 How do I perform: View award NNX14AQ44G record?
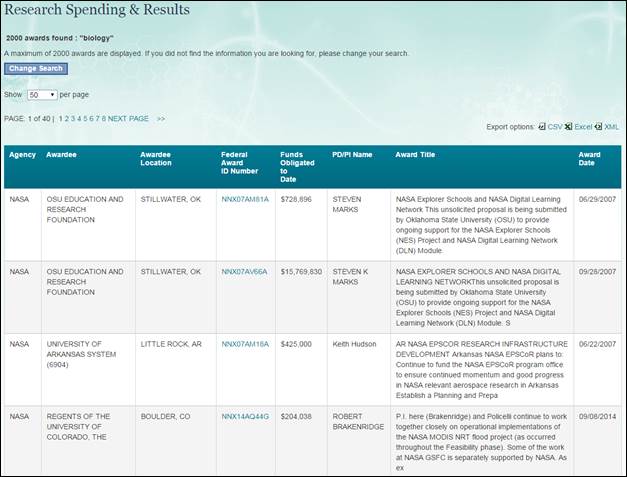click(245, 415)
